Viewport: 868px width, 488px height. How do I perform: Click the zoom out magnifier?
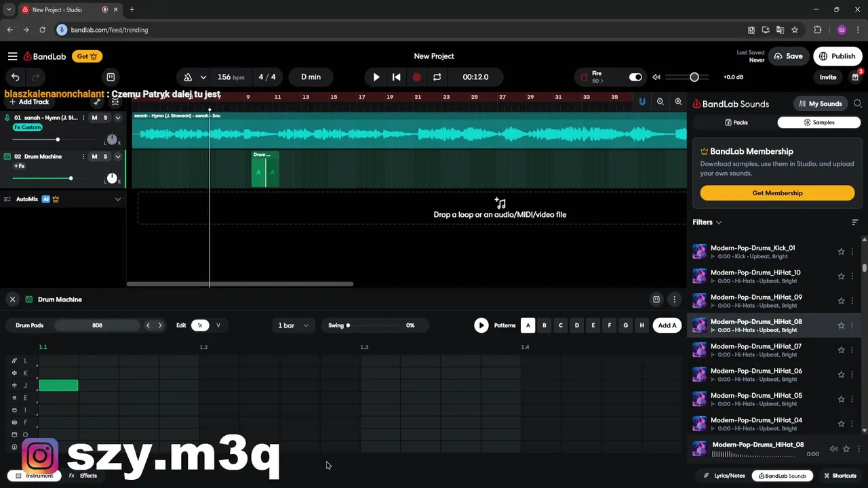coord(660,102)
